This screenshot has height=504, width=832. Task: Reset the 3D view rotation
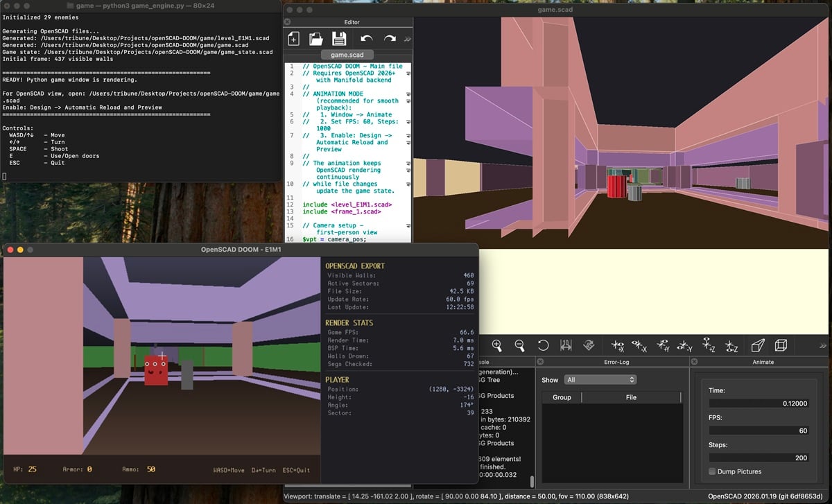(543, 345)
